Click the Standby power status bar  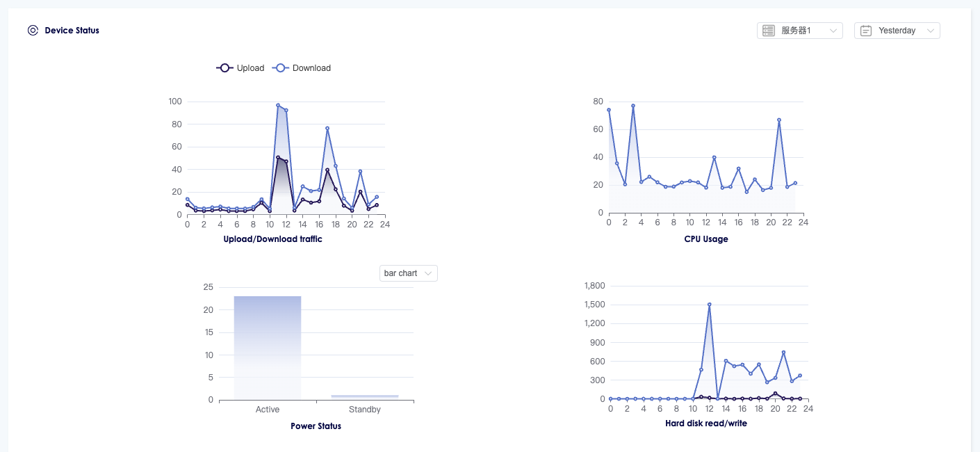coord(365,396)
